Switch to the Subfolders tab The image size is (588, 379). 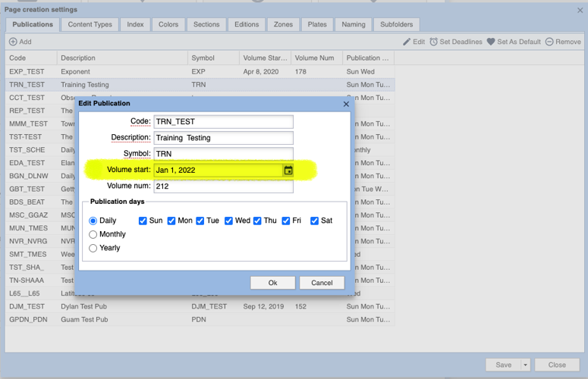click(396, 24)
